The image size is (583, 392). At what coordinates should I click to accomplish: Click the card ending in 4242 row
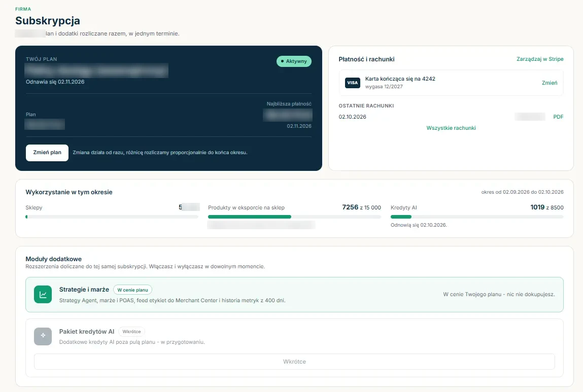click(451, 83)
